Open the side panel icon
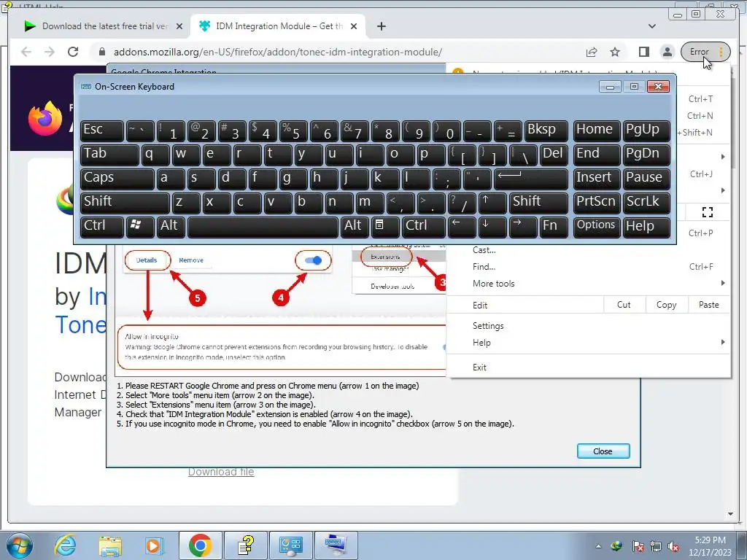Screen dimensions: 747x560 point(644,52)
